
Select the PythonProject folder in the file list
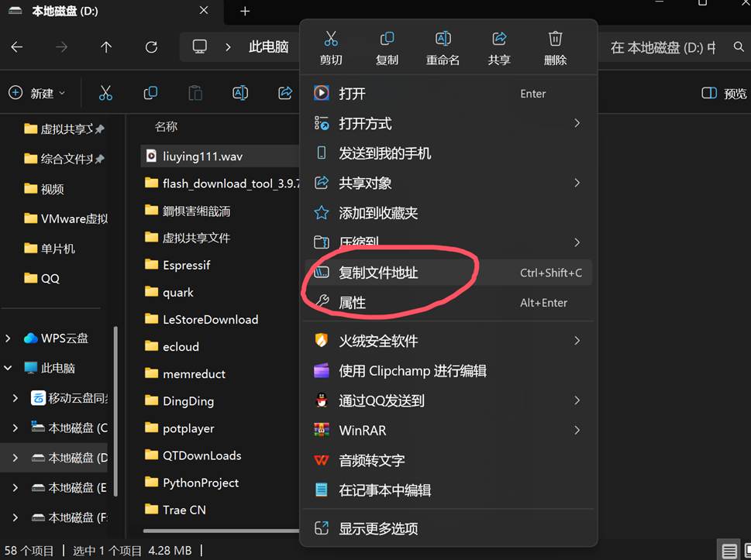pyautogui.click(x=201, y=483)
